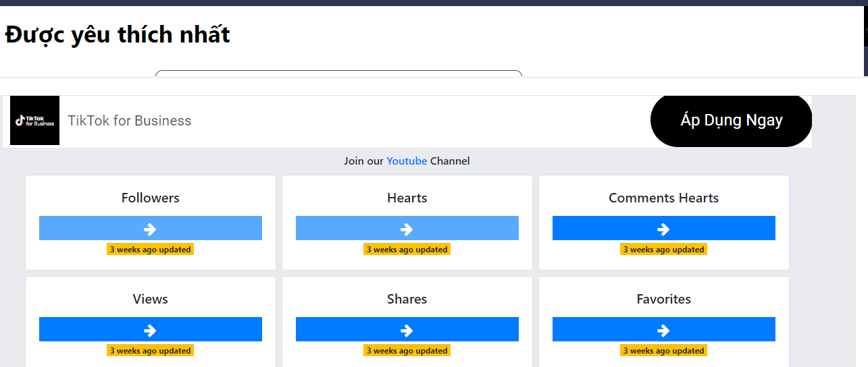868x367 pixels.
Task: Click the Shares card title
Action: 407,299
